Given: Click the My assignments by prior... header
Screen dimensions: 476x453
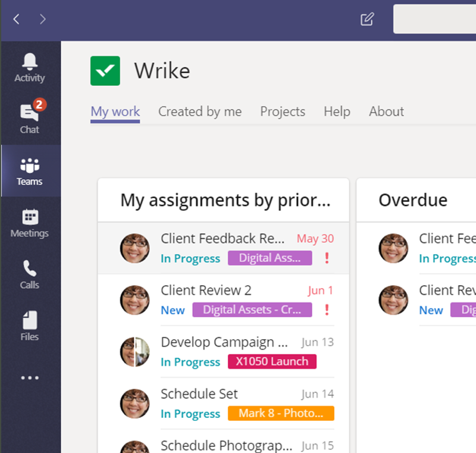Looking at the screenshot, I should point(226,201).
